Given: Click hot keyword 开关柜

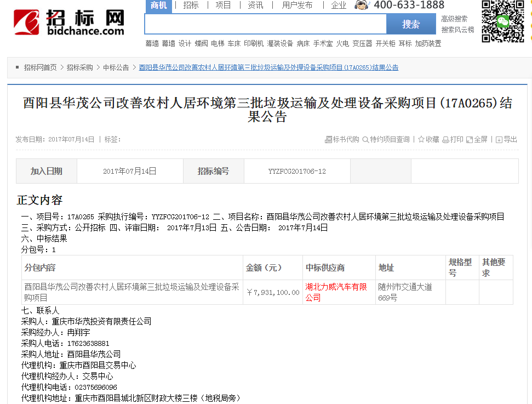Looking at the screenshot, I should [x=385, y=43].
